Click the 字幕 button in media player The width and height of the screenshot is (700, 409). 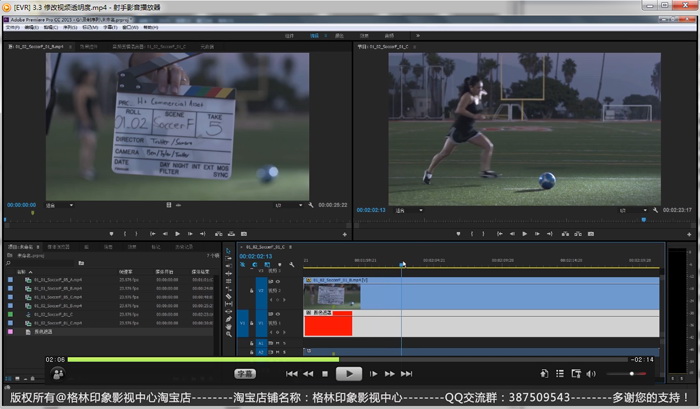pos(245,374)
